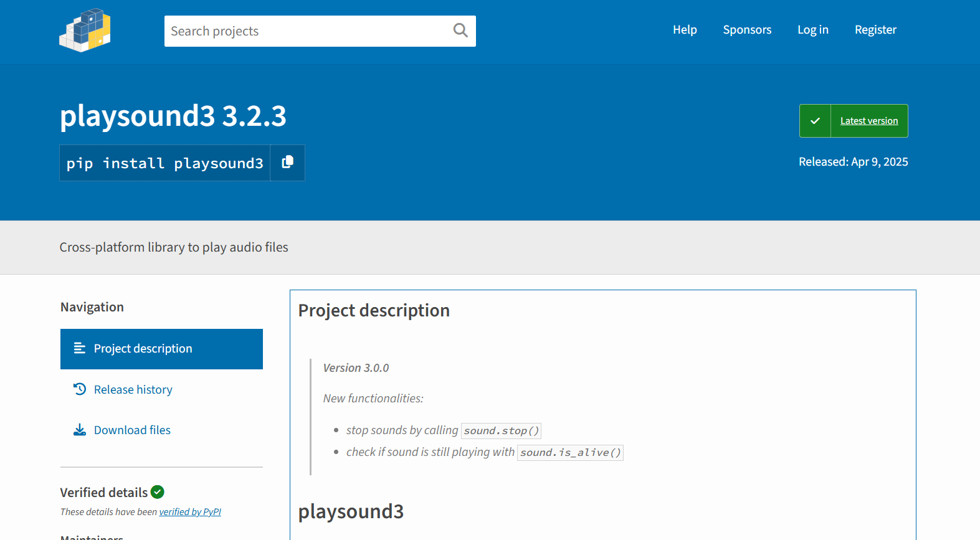Copy the pip install command to clipboard

[x=287, y=163]
